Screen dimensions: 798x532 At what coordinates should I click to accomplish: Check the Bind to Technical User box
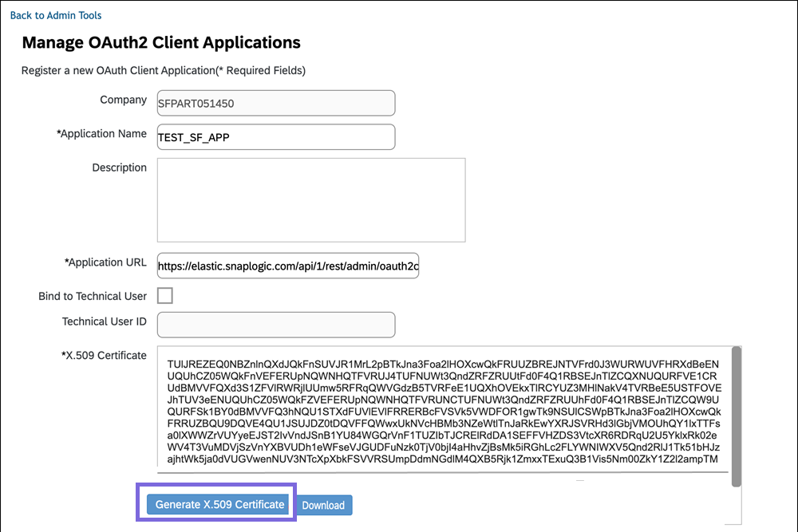click(165, 295)
